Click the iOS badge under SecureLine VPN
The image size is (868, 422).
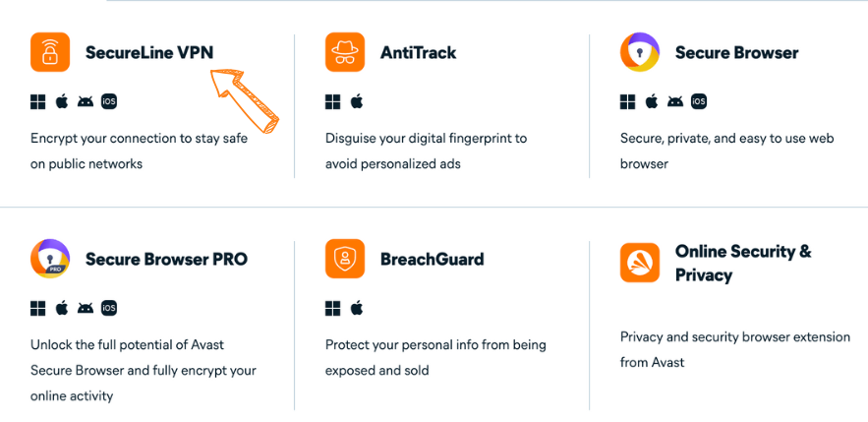[x=109, y=102]
